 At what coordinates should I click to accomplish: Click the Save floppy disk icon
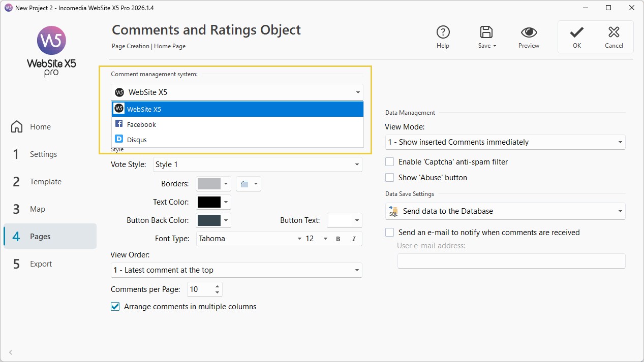[486, 32]
